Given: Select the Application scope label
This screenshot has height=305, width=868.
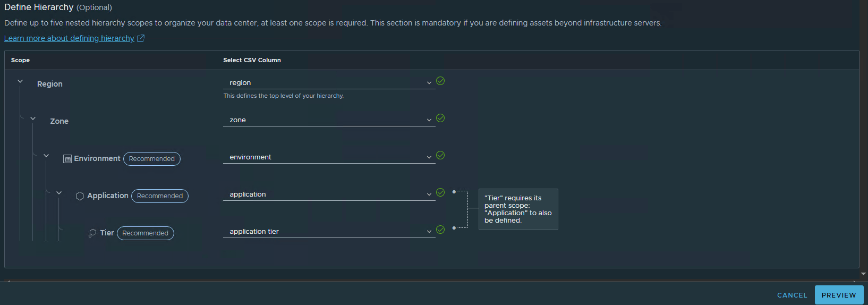Looking at the screenshot, I should 108,196.
